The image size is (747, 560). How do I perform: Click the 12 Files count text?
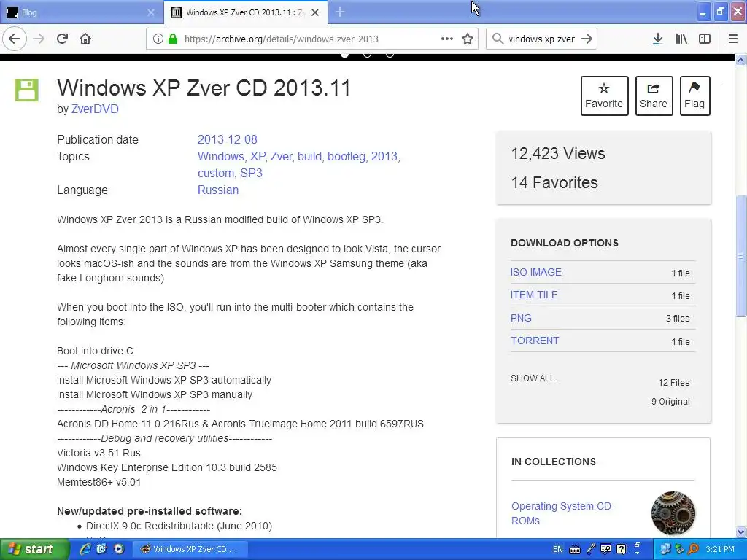click(673, 382)
